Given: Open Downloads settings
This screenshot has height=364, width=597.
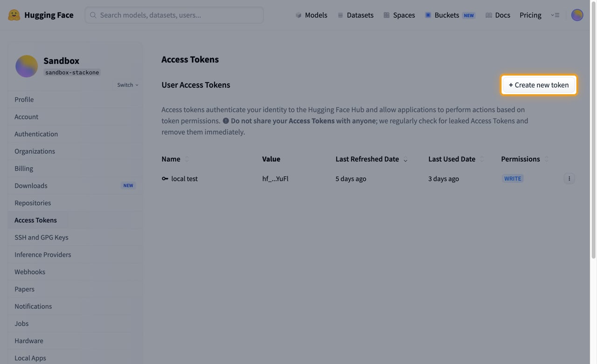Looking at the screenshot, I should pos(75,185).
